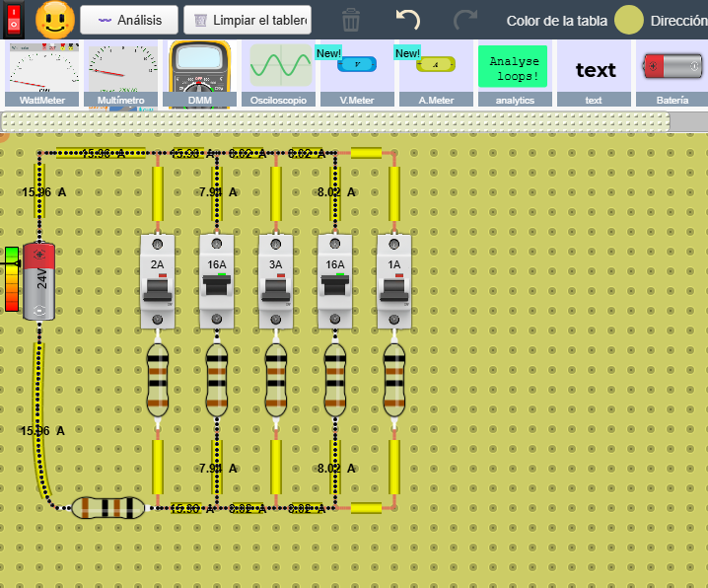Choose the Batería component
The height and width of the screenshot is (588, 708).
click(x=672, y=71)
